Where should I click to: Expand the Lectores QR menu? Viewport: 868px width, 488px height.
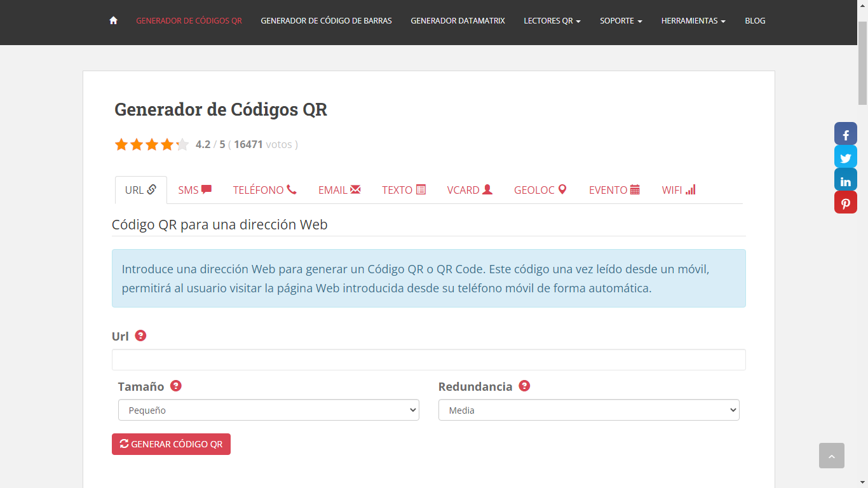tap(552, 21)
